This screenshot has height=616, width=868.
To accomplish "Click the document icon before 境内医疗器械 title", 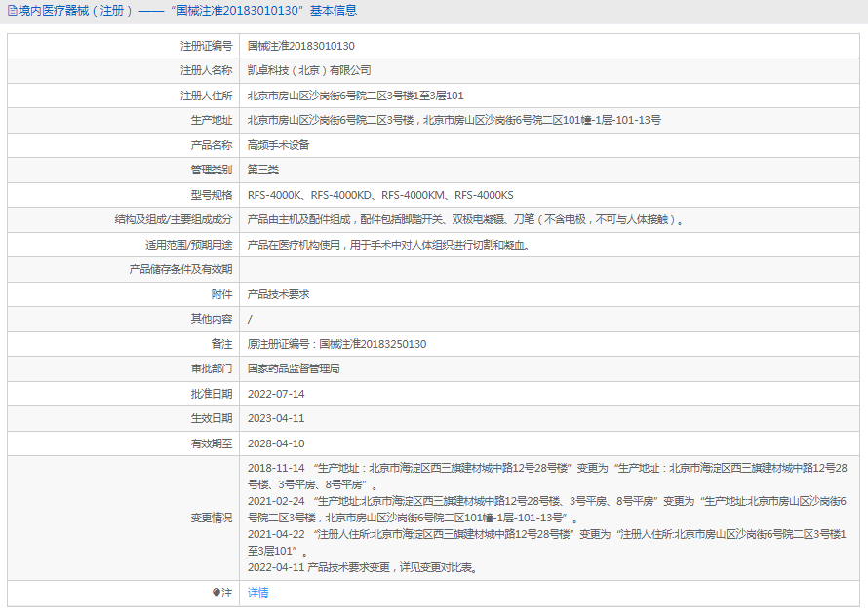I will coord(12,11).
